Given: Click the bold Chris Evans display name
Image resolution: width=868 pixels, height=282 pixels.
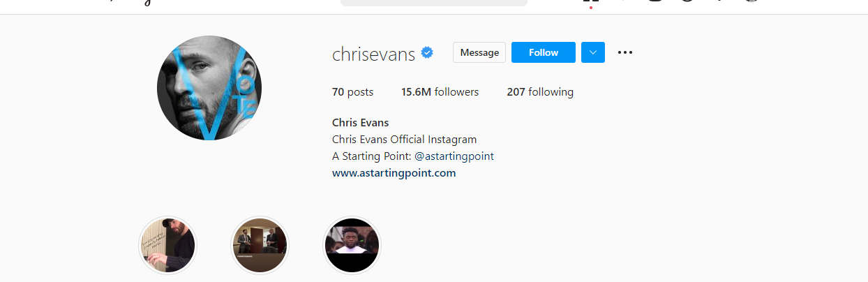Looking at the screenshot, I should pyautogui.click(x=361, y=123).
